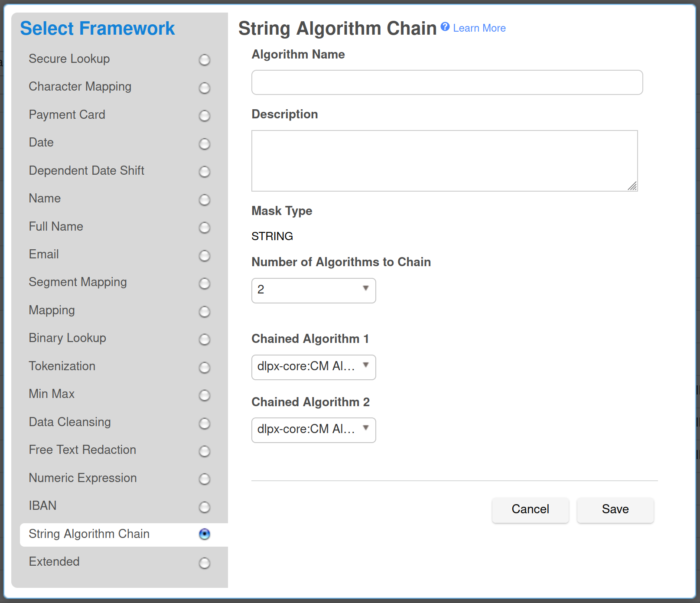
Task: Click the blue help question mark icon
Action: 445,27
